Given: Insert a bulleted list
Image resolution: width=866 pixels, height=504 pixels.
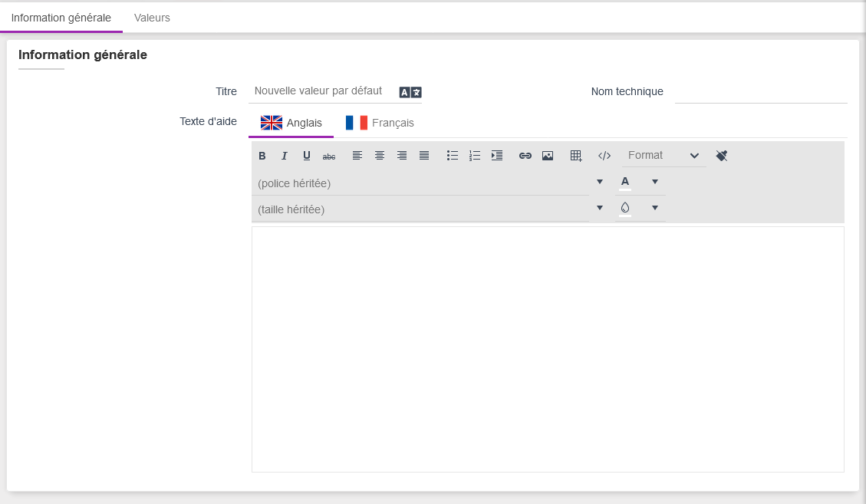Looking at the screenshot, I should pyautogui.click(x=453, y=156).
